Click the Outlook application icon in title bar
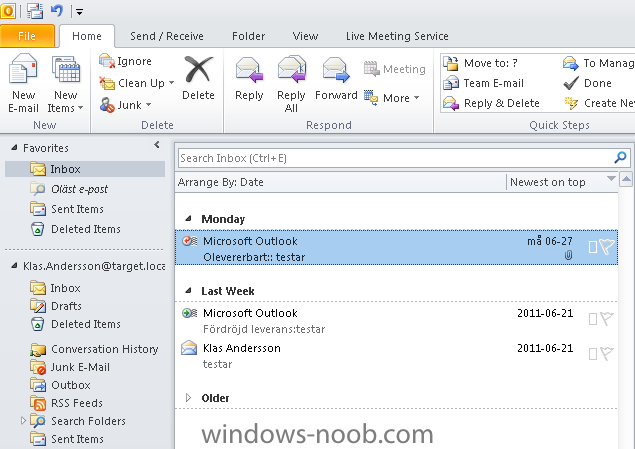 pos(8,11)
